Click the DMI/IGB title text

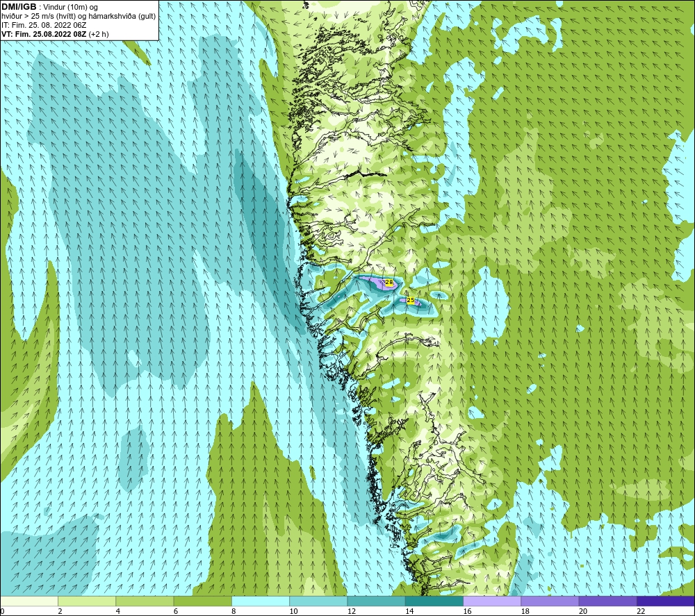click(x=19, y=7)
